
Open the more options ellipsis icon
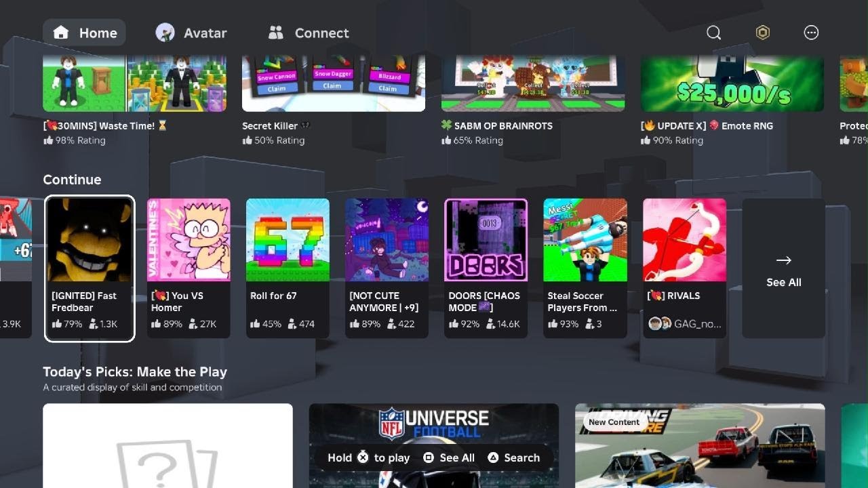(811, 33)
